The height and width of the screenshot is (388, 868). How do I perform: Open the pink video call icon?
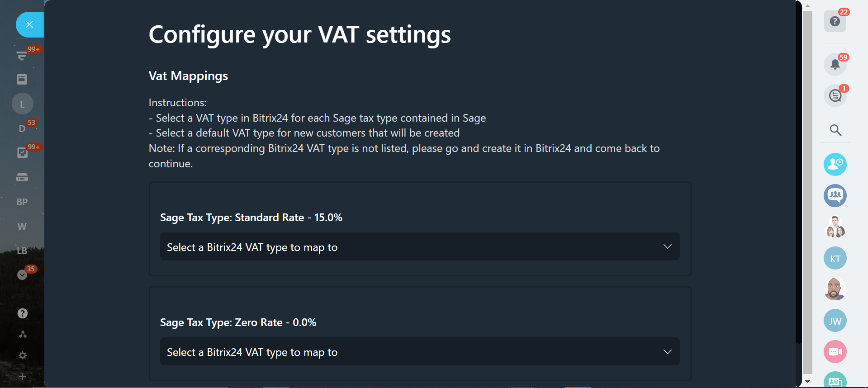pos(835,351)
